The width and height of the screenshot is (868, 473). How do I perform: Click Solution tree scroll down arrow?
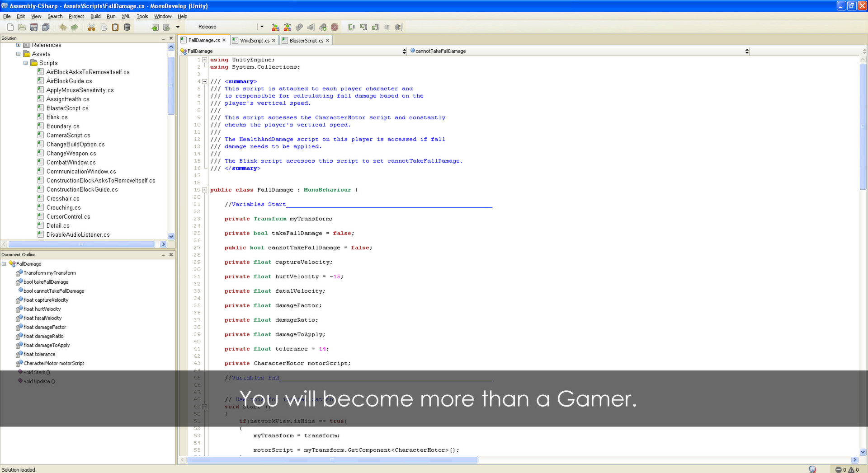tap(171, 236)
